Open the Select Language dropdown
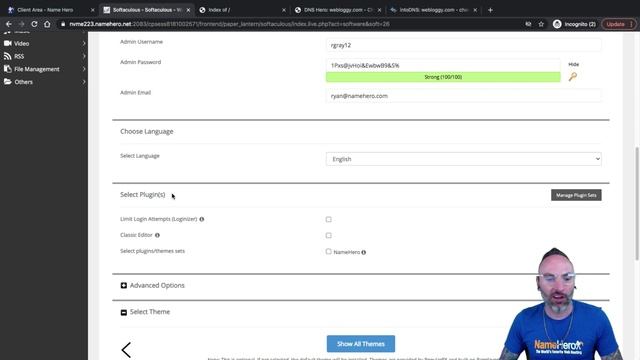The width and height of the screenshot is (640, 360). coord(463,159)
